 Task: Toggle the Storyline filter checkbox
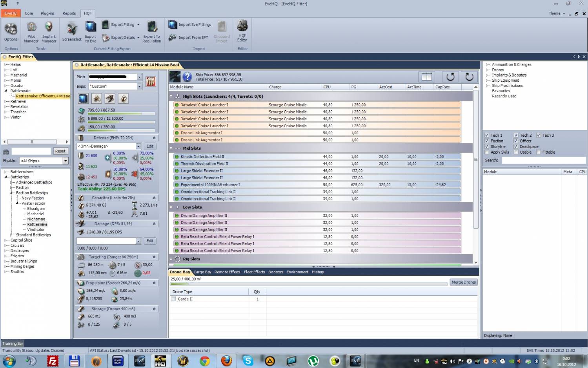(487, 146)
